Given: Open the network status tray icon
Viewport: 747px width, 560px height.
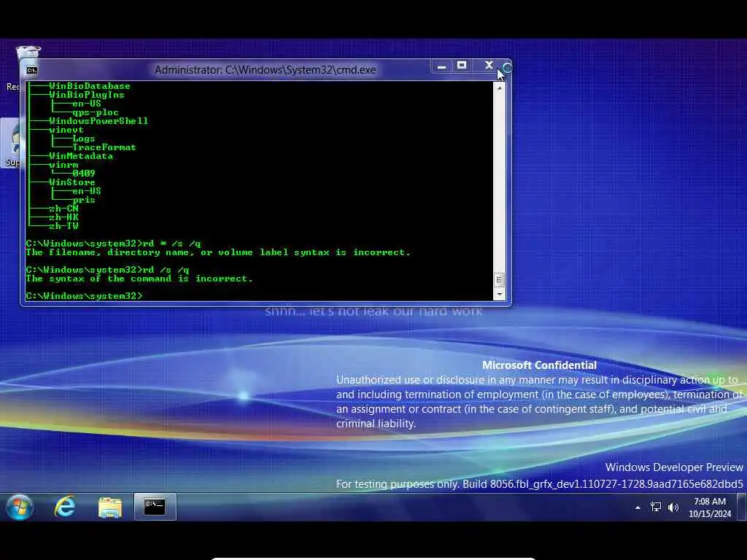Looking at the screenshot, I should click(656, 507).
